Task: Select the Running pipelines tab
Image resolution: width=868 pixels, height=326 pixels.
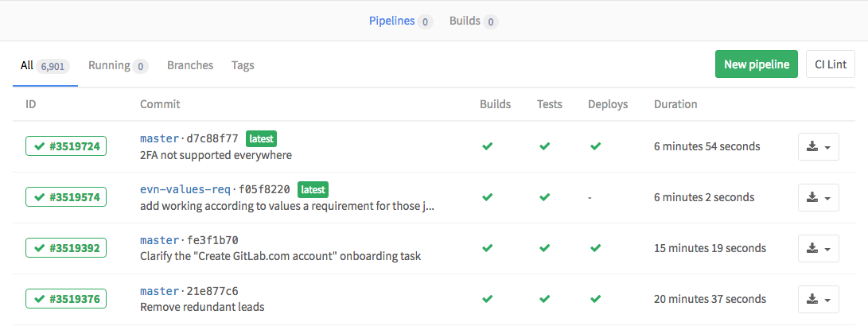Action: point(109,65)
